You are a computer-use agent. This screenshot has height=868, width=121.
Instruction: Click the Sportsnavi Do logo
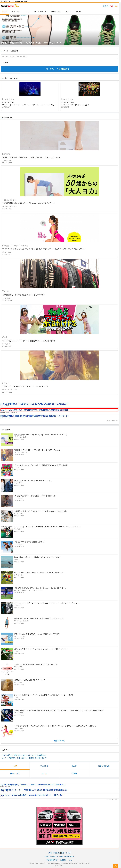click(10, 6)
